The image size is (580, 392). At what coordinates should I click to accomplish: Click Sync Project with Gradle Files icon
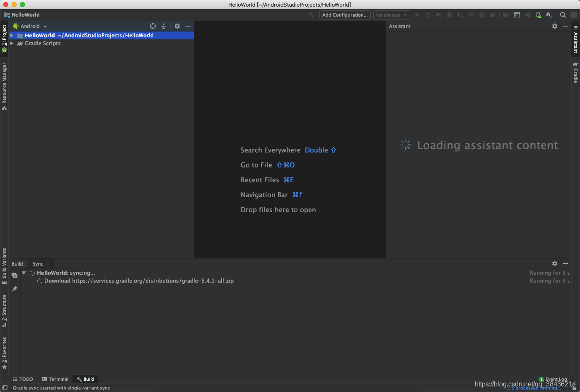pyautogui.click(x=528, y=15)
